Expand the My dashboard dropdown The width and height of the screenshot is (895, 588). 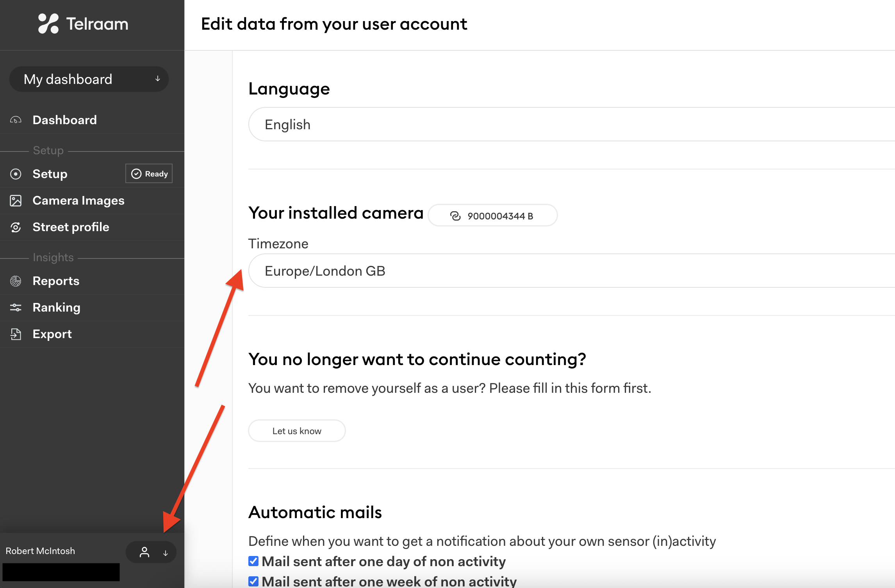coord(89,79)
